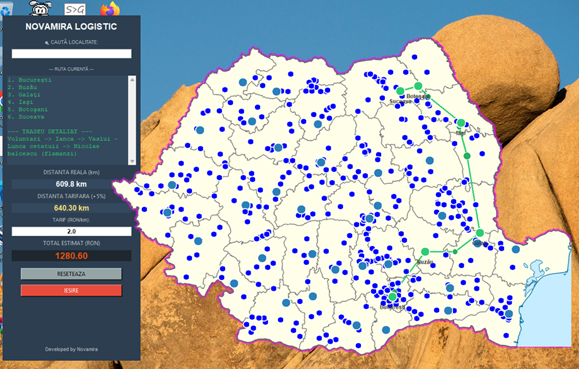Image resolution: width=579 pixels, height=369 pixels.
Task: Select '2. Buzău' in the route list
Action: coord(22,87)
